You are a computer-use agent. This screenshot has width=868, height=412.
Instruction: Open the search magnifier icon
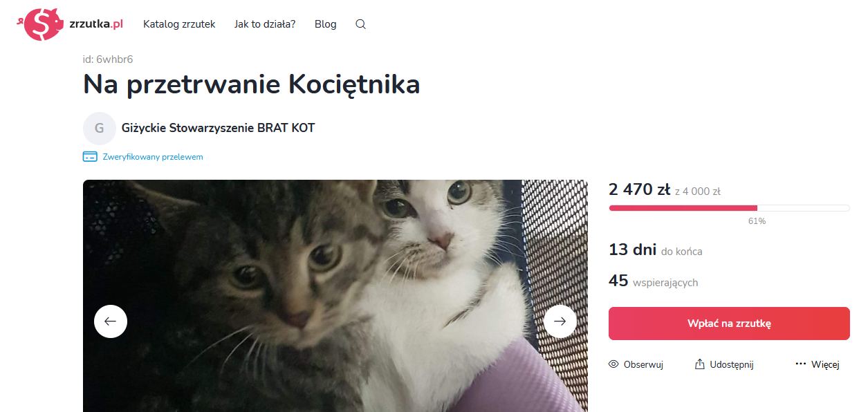coord(360,24)
